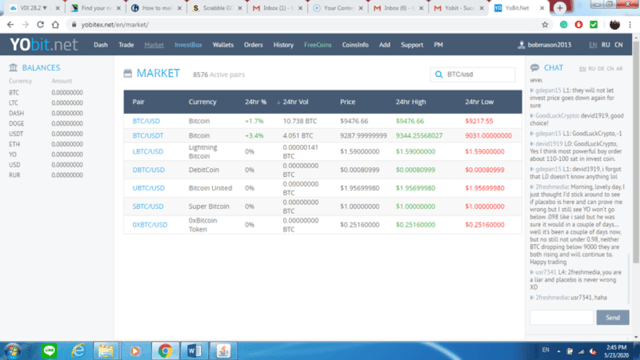Sort table by 24hr Vol column
640x360 pixels.
point(295,102)
